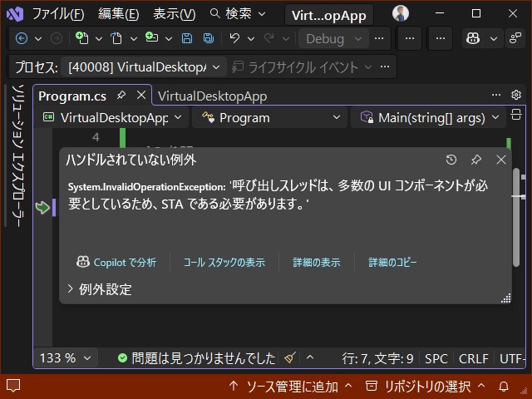Click 問題は見つかりませんでした status indicator

[x=196, y=358]
